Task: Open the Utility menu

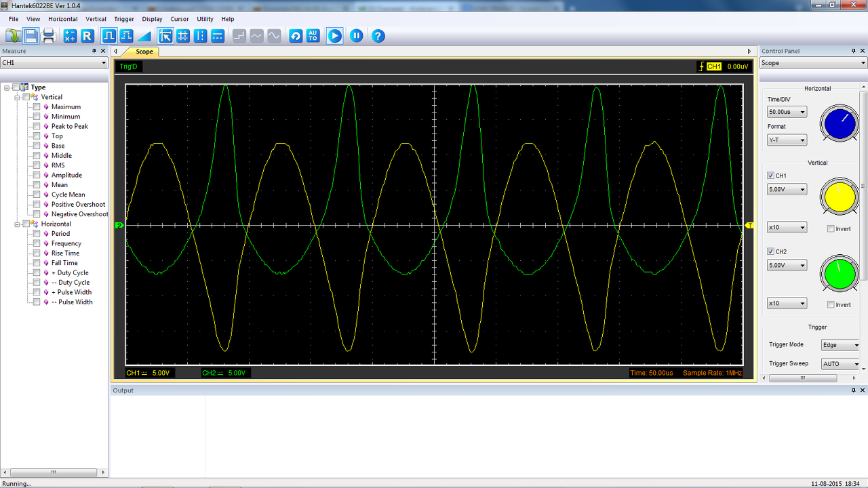Action: click(205, 19)
